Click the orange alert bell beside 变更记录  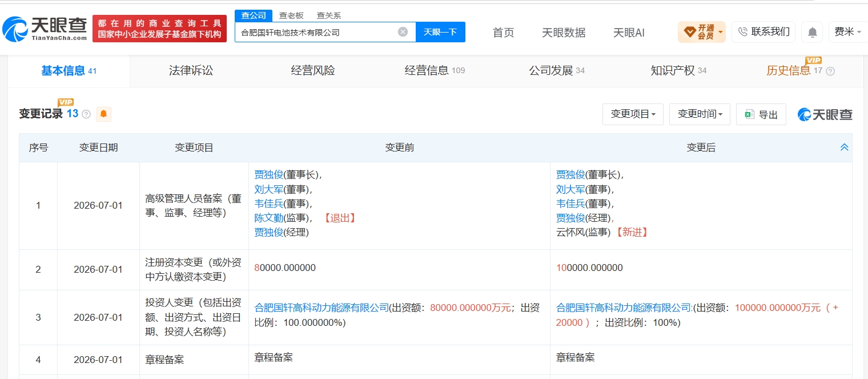pos(103,114)
